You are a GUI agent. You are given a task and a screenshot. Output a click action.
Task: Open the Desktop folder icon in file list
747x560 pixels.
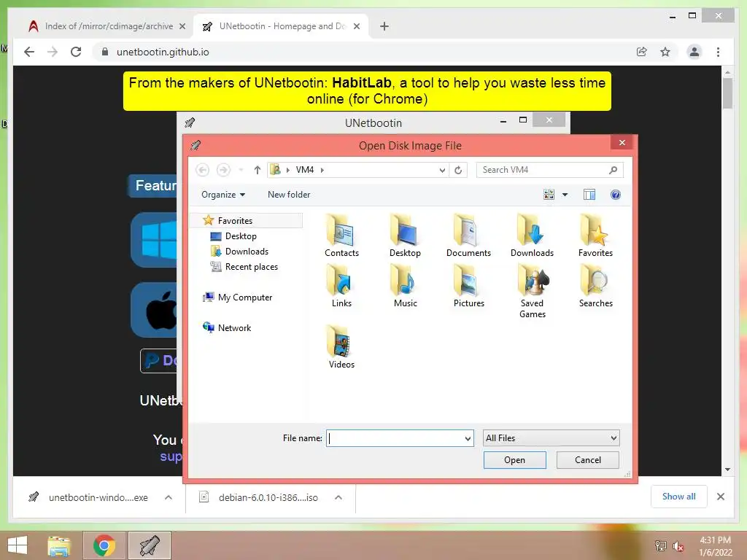(x=405, y=236)
